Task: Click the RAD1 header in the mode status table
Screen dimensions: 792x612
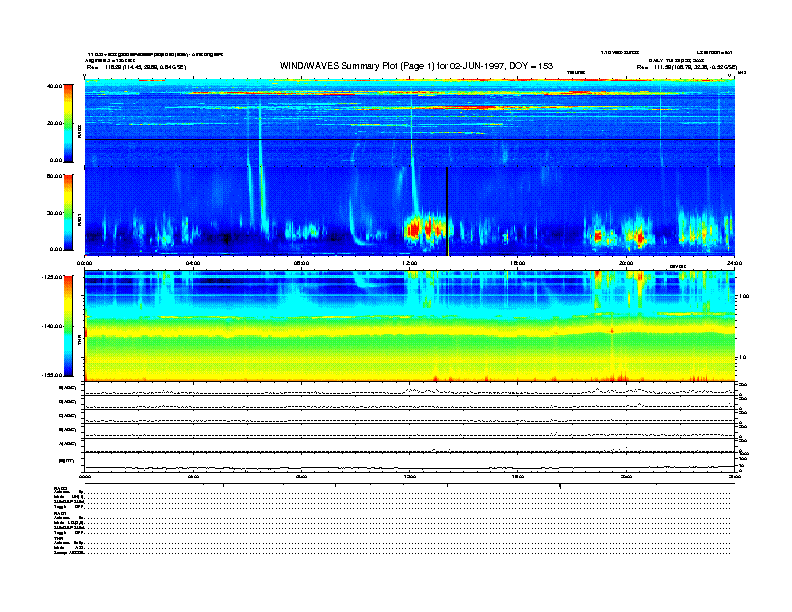Action: [60, 513]
